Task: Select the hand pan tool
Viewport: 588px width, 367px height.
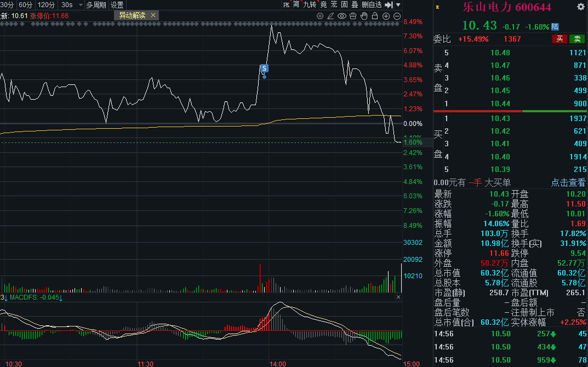Action: [x=364, y=16]
